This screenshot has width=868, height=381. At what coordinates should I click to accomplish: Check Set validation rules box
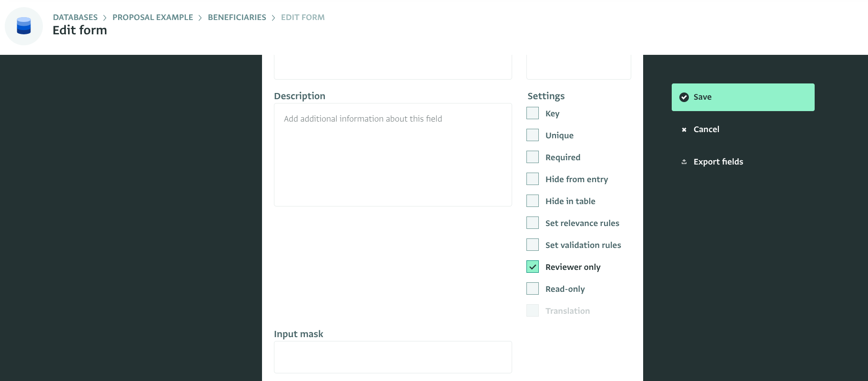(x=533, y=245)
